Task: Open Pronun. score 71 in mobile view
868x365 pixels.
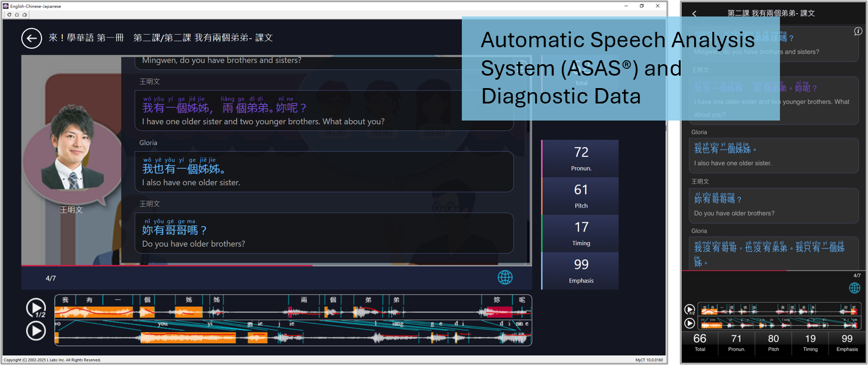Action: pyautogui.click(x=736, y=342)
